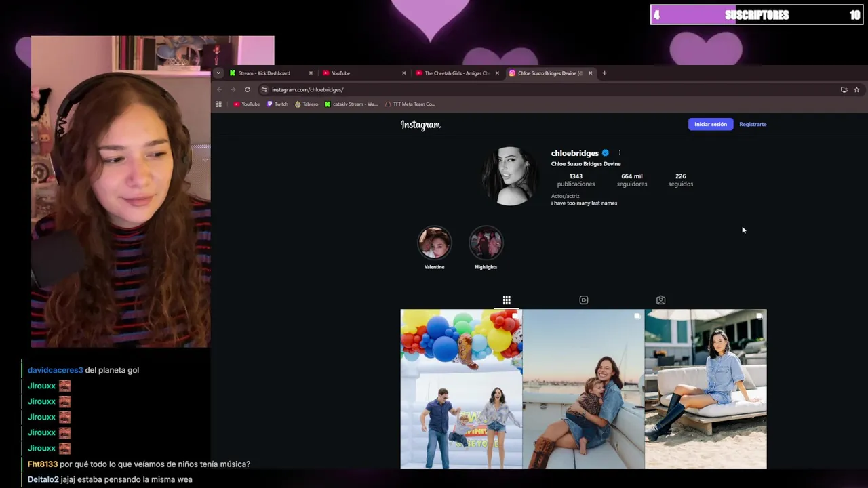The width and height of the screenshot is (868, 488).
Task: Open the Twitch bookmark
Action: [x=277, y=104]
